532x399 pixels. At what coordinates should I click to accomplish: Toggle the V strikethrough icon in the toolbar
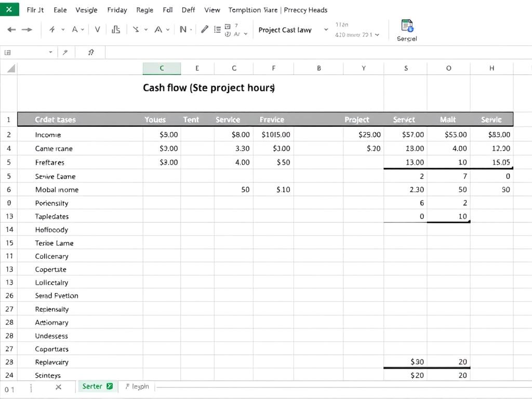pos(97,30)
